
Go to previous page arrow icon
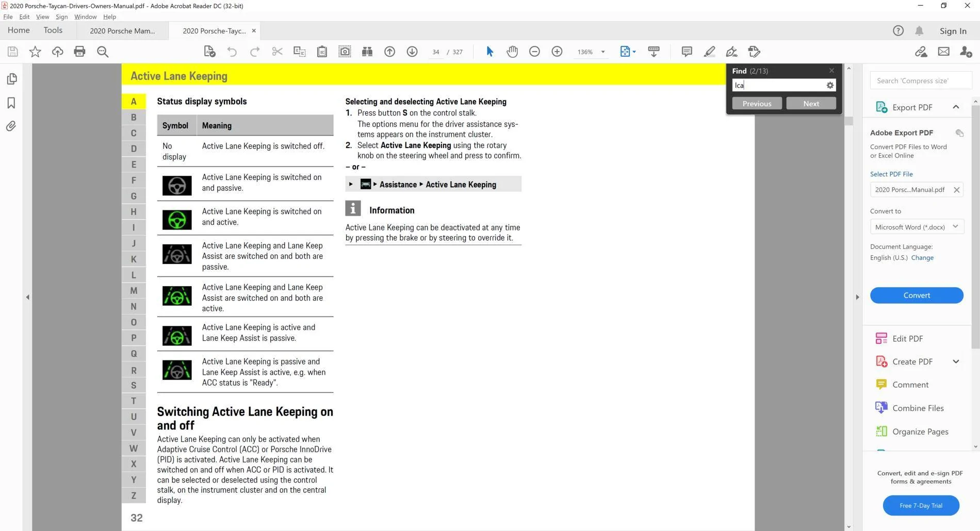pyautogui.click(x=389, y=52)
